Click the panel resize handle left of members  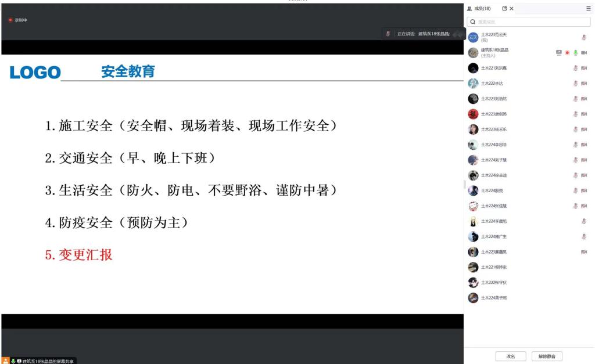(464, 185)
